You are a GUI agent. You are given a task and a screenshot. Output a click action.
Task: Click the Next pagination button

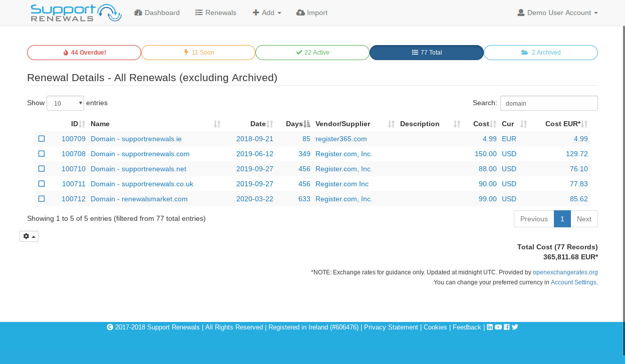[x=584, y=219]
